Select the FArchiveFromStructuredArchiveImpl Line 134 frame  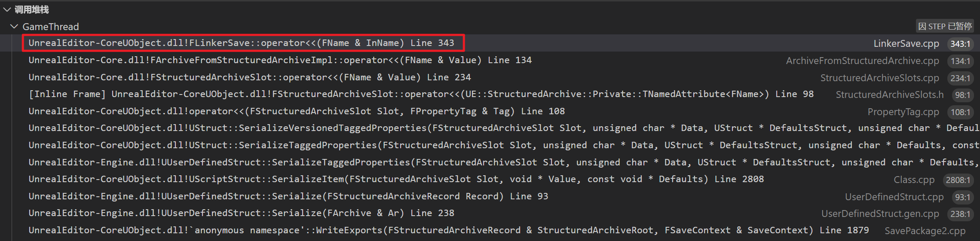tap(279, 60)
